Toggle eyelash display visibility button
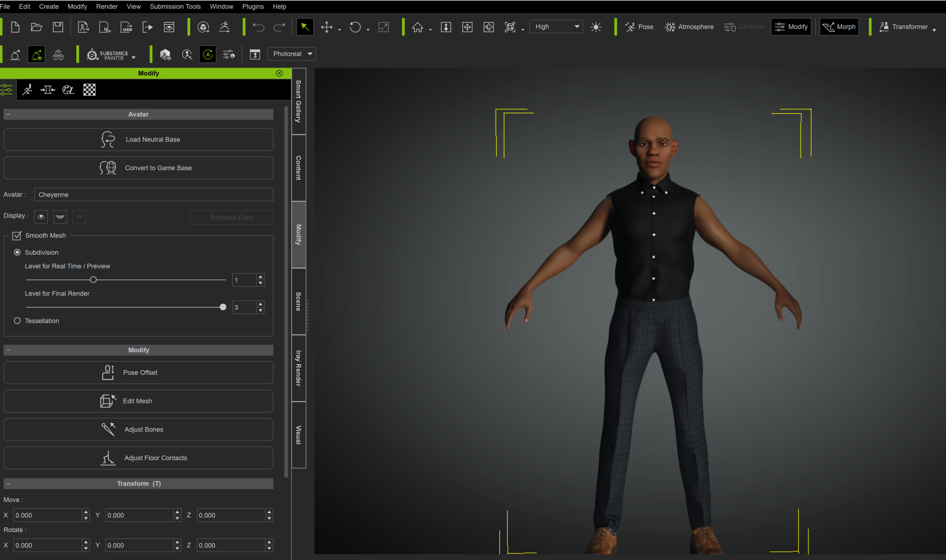946x560 pixels. 60,217
